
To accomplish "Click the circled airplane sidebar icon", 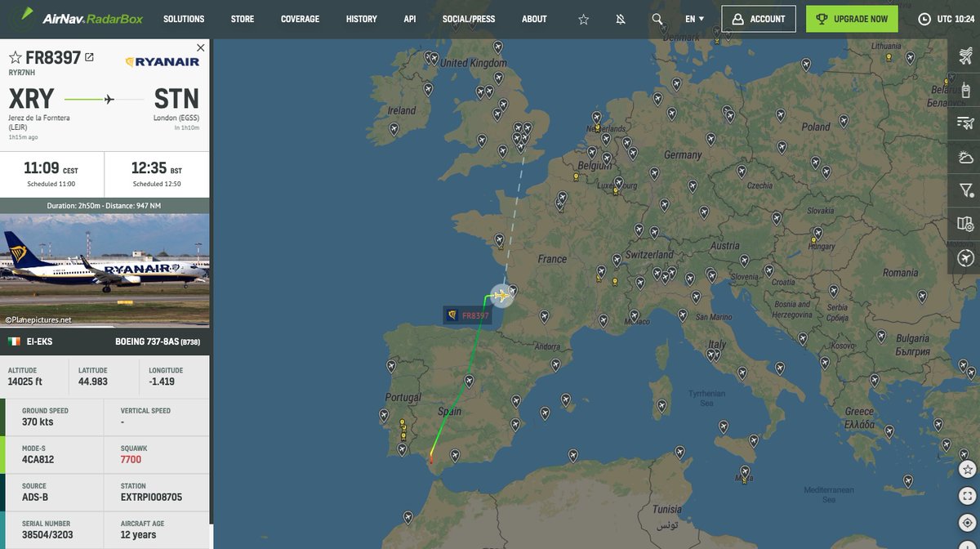I will tap(965, 258).
